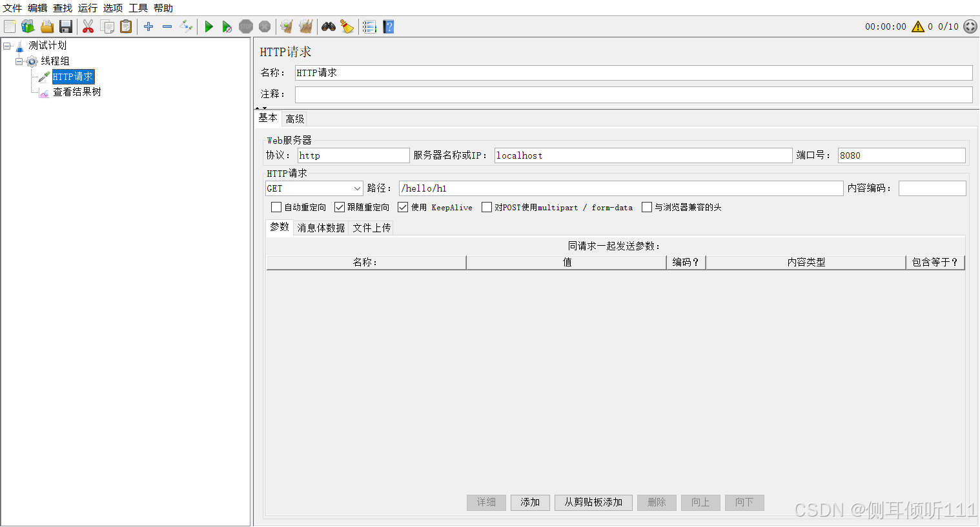Image resolution: width=980 pixels, height=527 pixels.
Task: Select the 查看结果树 listener
Action: point(77,92)
